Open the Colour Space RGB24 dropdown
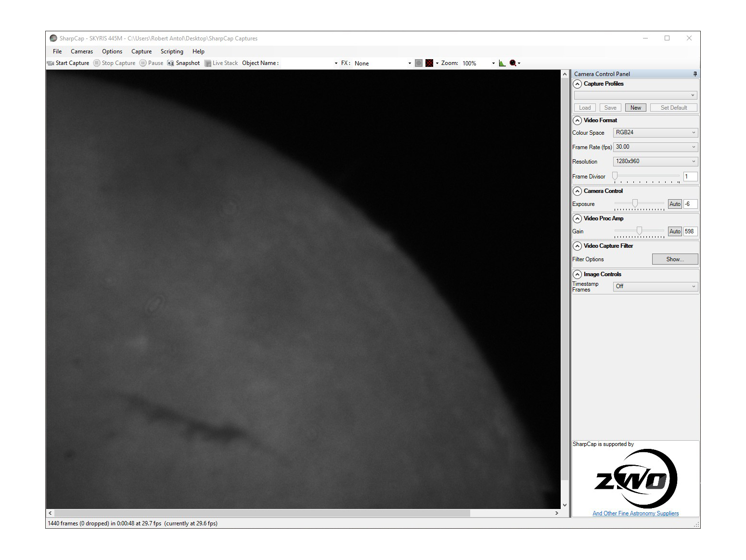Screen dimensions: 746x560 pos(656,132)
